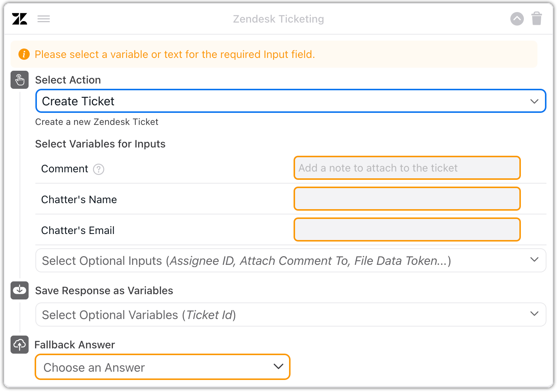This screenshot has height=392, width=557.
Task: Click the Fallback Answer cloud upload icon
Action: [20, 345]
